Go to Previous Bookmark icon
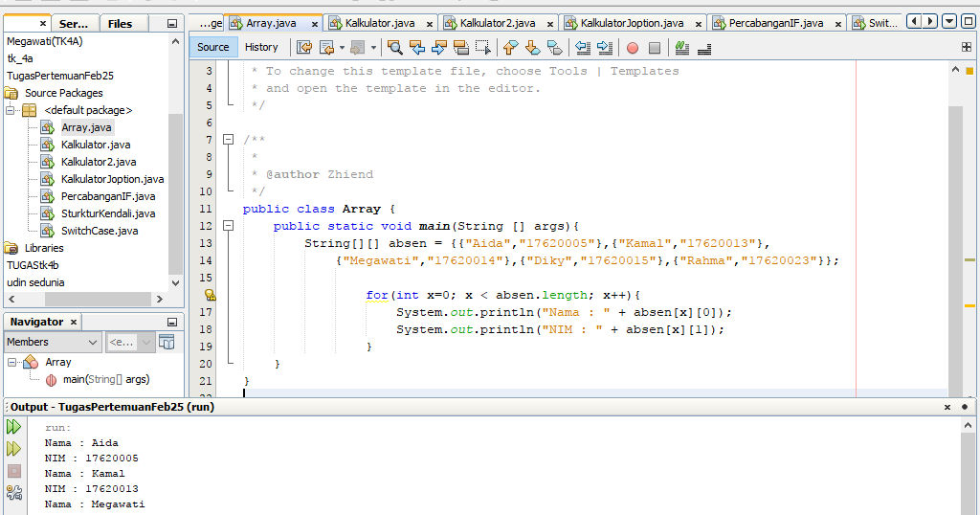The width and height of the screenshot is (980, 515). [511, 48]
